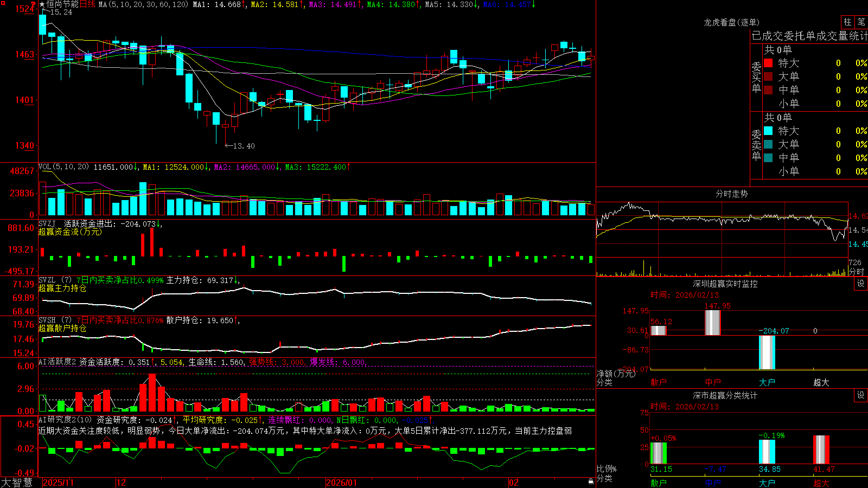Switch order view to 笔 tick mode

[x=861, y=22]
